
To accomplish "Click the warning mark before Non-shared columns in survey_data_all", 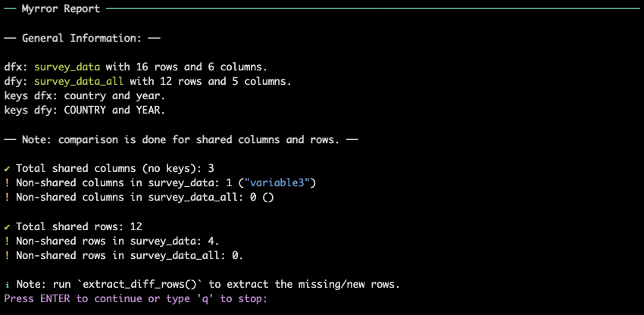I will (7, 197).
